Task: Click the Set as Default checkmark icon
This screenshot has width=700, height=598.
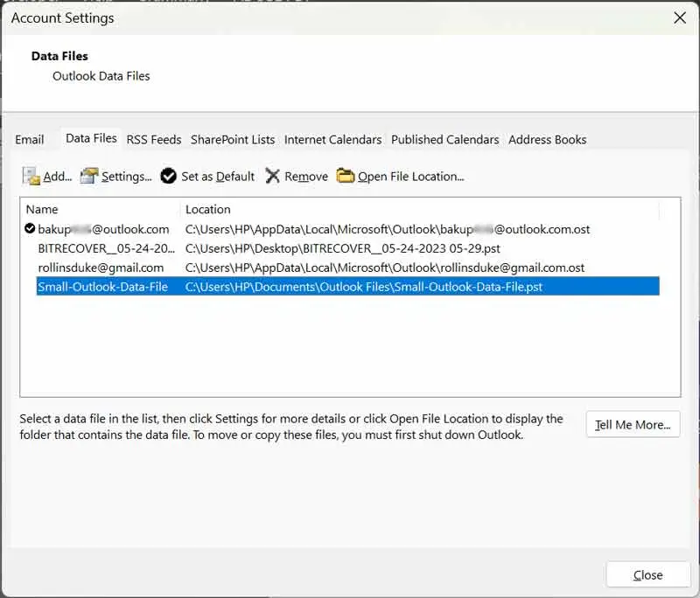Action: tap(169, 177)
